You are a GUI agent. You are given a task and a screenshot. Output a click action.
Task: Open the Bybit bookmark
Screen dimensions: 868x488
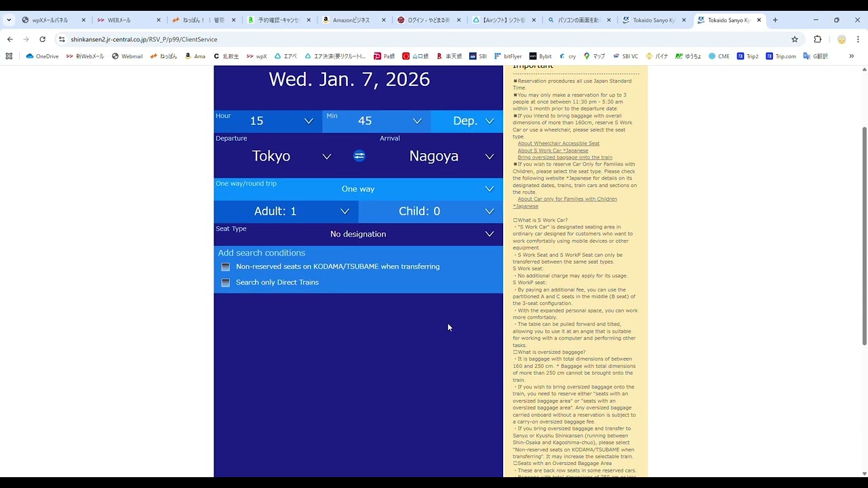click(x=540, y=56)
